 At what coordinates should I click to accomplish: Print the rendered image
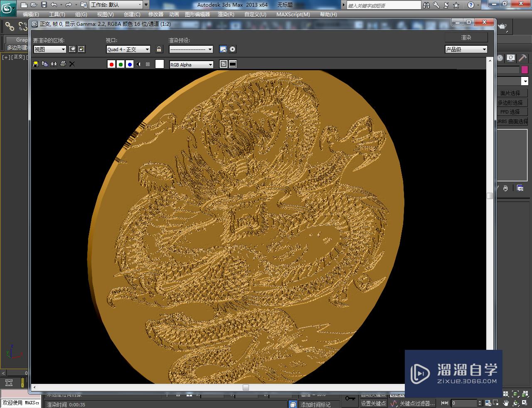(x=63, y=64)
